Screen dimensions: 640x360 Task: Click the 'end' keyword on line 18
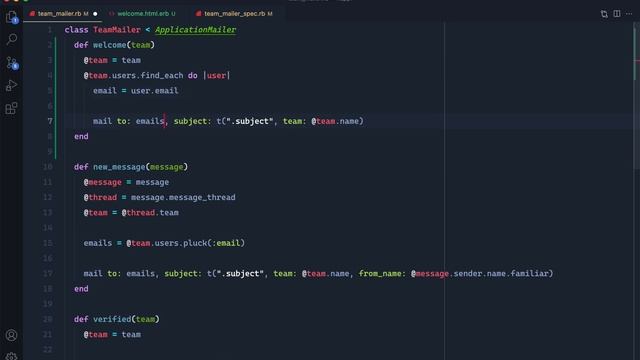click(81, 289)
